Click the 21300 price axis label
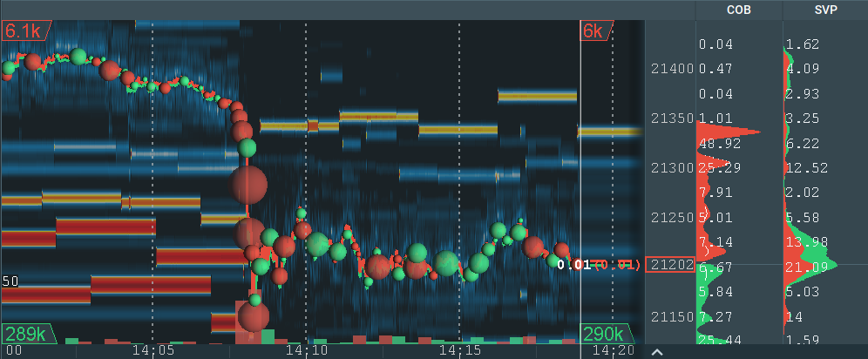868x359 pixels. (673, 168)
